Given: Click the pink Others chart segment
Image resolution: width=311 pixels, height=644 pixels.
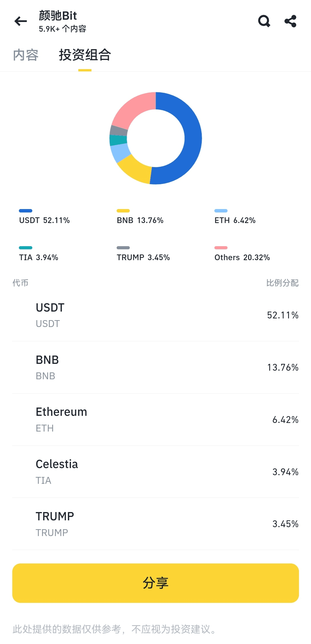Looking at the screenshot, I should click(x=134, y=110).
